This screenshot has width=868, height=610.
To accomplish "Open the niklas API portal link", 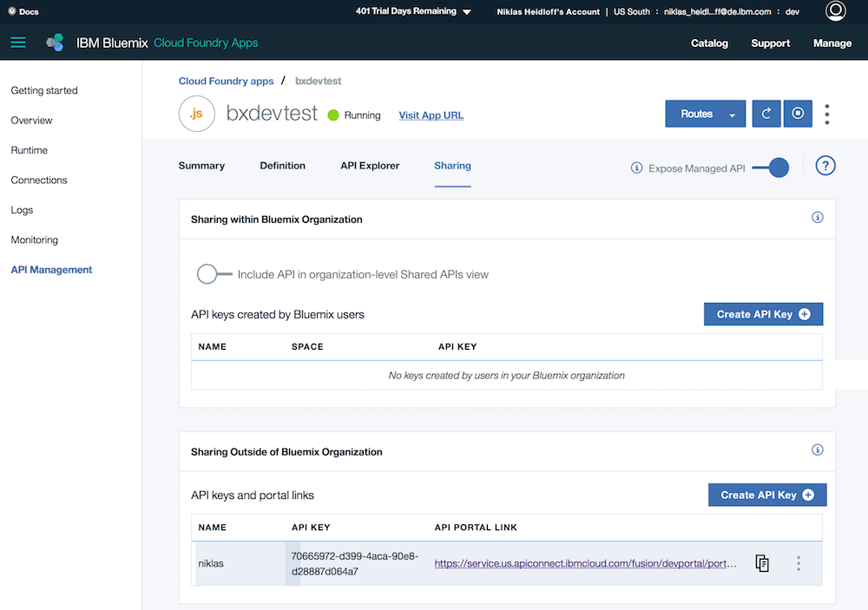I will click(585, 563).
